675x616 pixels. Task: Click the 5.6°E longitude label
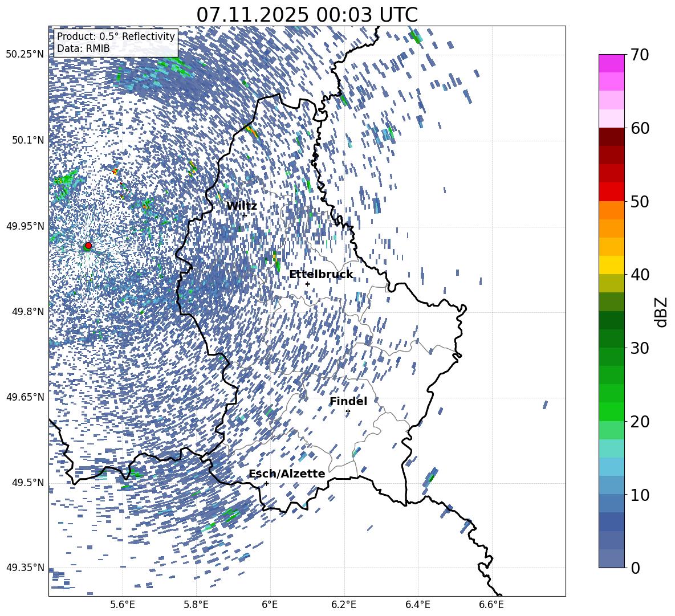pos(123,605)
